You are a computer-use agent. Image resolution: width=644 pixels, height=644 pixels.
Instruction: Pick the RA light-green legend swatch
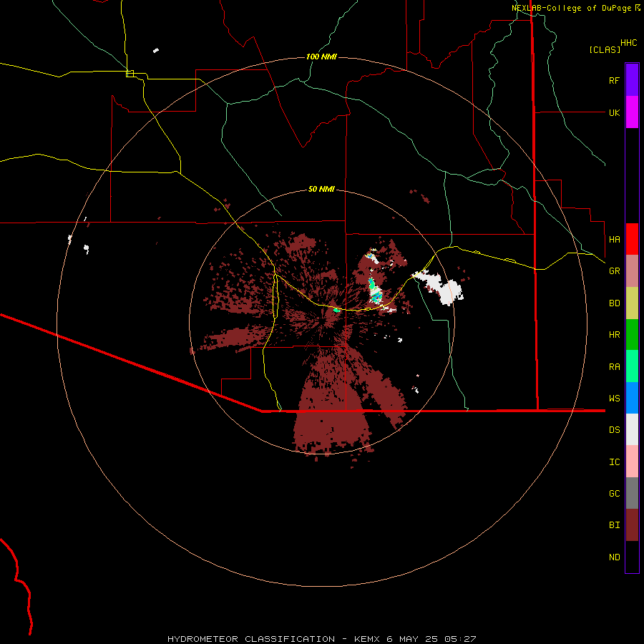click(632, 366)
